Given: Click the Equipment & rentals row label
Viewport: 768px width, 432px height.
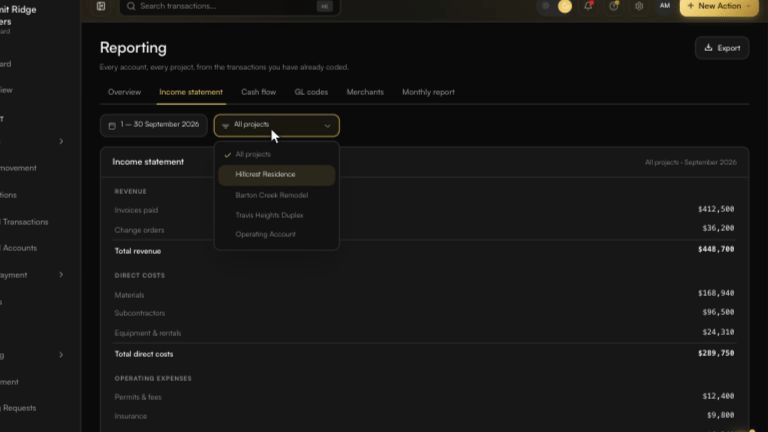Looking at the screenshot, I should 147,333.
